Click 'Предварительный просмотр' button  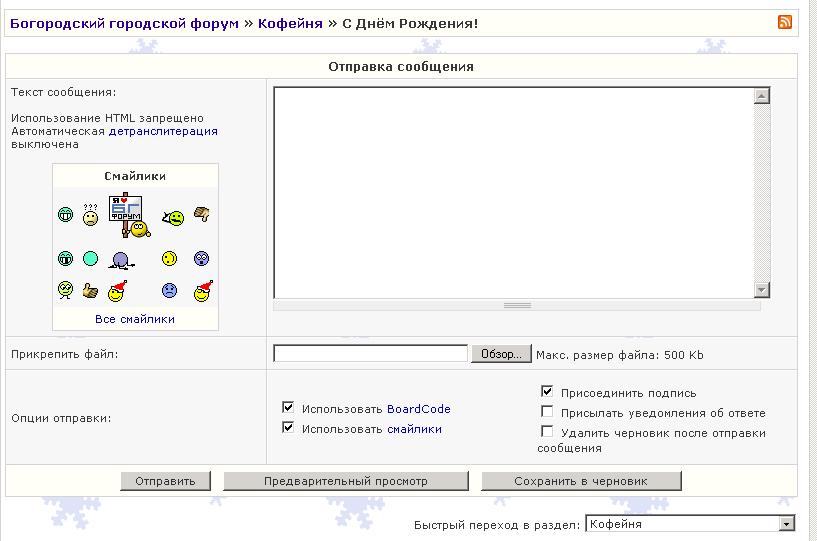coord(345,481)
